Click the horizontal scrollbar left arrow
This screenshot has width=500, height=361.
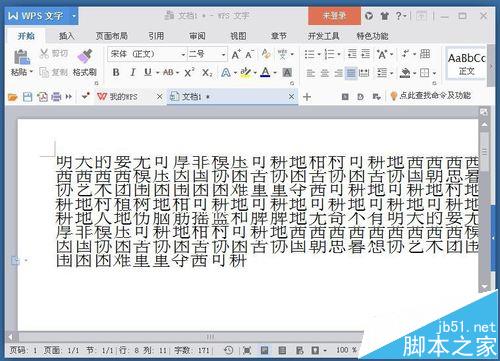point(11,337)
